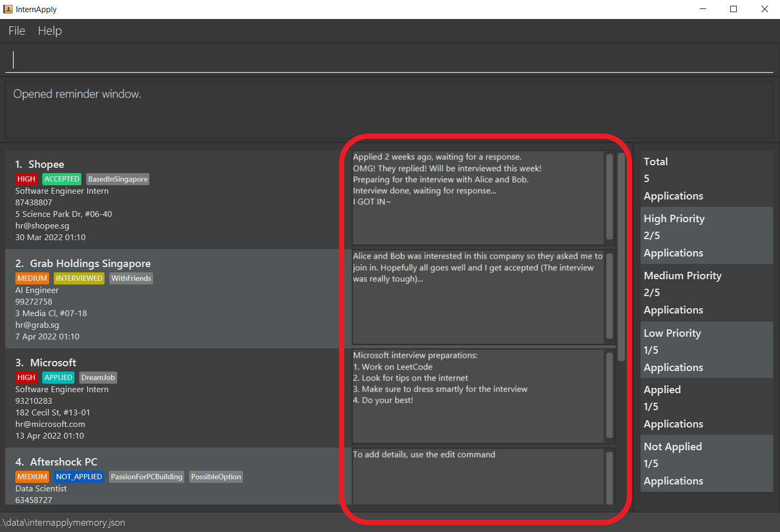Click the PassionForPCBuilding tag on Aftershock PC
Screen dimensions: 780x532
(146, 477)
